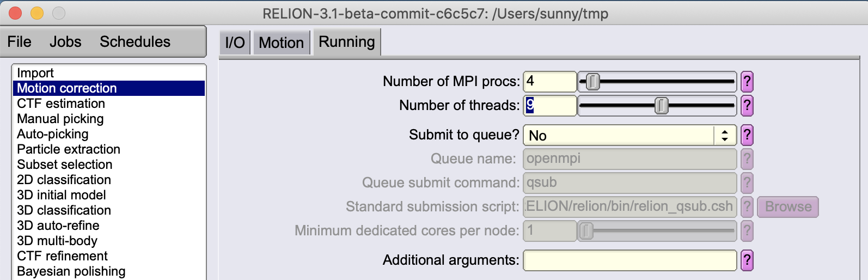Viewport: 868px width, 280px height.
Task: Select Bayesian polishing job type
Action: [x=109, y=271]
